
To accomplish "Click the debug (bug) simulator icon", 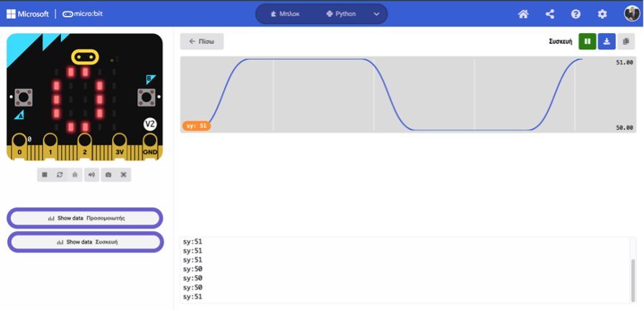I will 74,175.
